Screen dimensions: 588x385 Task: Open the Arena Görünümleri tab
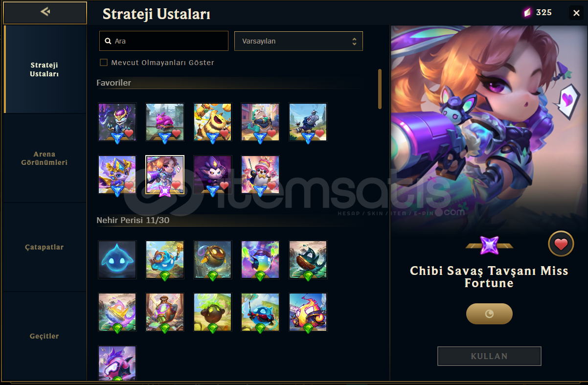pos(45,158)
